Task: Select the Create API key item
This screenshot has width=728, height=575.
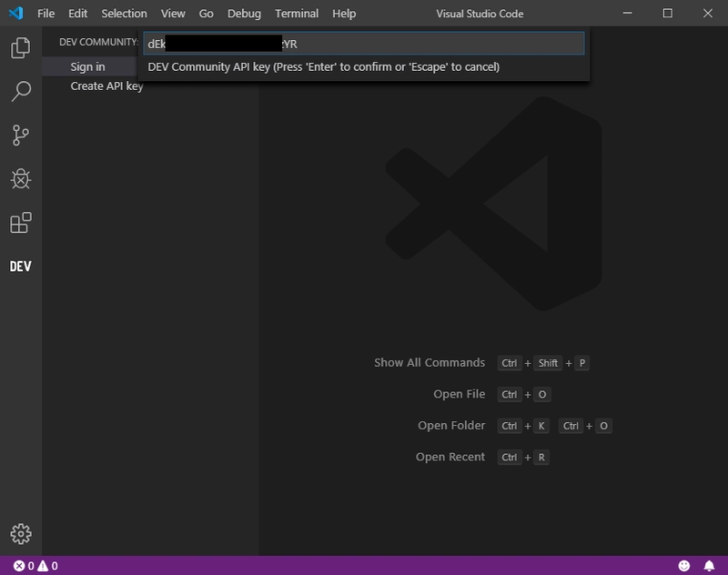Action: click(x=106, y=86)
